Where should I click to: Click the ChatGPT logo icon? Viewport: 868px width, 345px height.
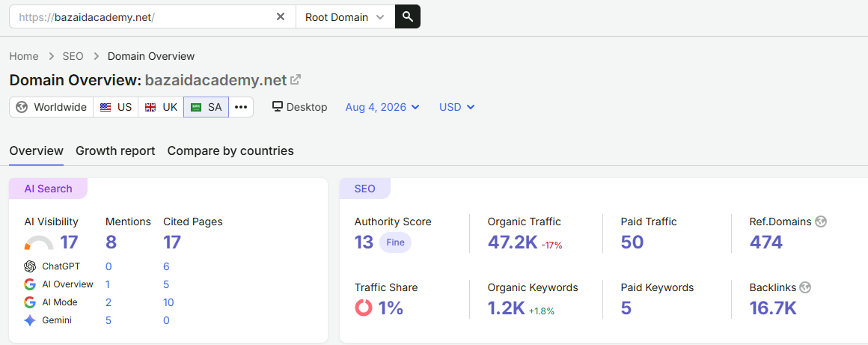click(30, 266)
